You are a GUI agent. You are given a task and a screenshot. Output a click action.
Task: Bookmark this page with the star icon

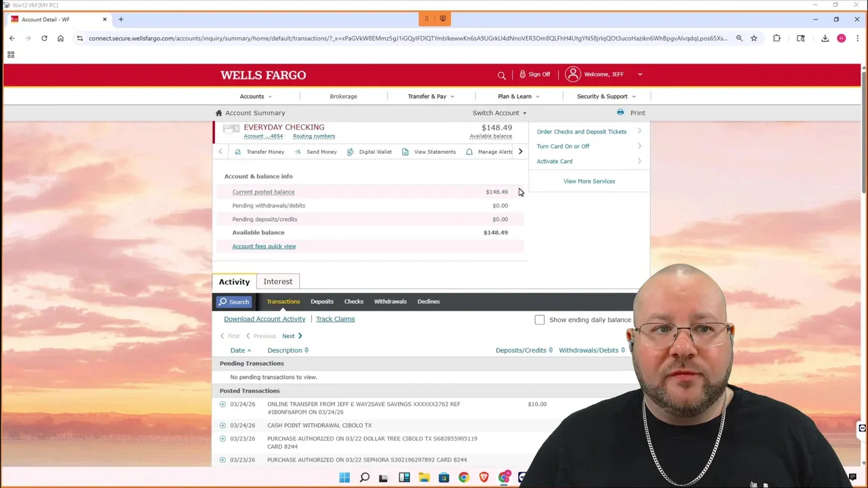753,39
